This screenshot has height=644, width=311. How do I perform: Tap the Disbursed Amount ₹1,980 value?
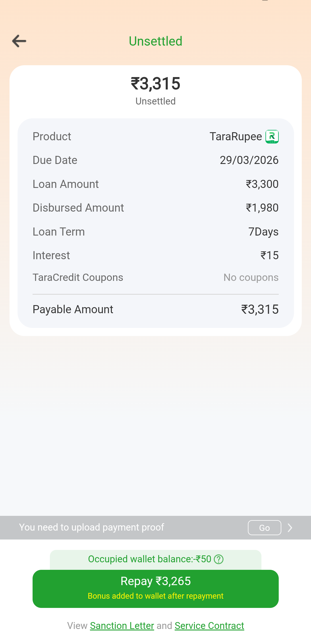pos(262,208)
